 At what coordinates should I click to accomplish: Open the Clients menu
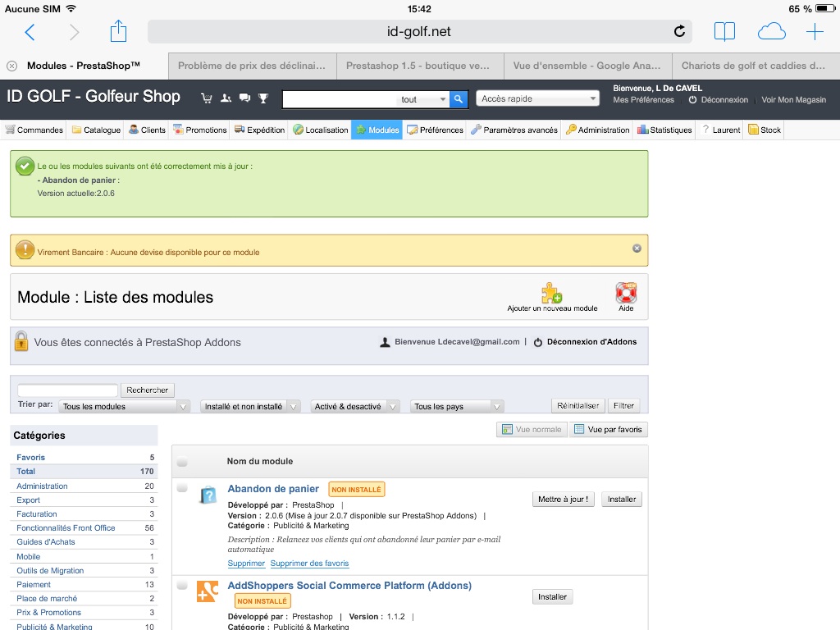point(147,130)
